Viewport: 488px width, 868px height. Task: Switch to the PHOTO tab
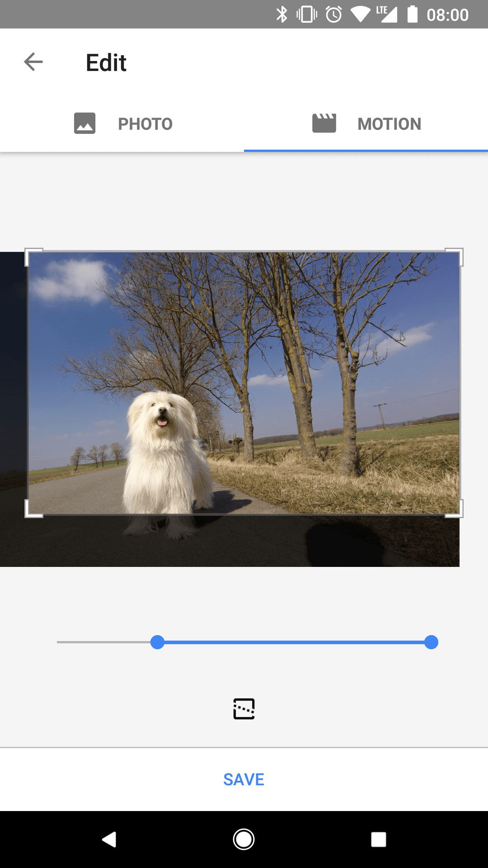click(145, 124)
